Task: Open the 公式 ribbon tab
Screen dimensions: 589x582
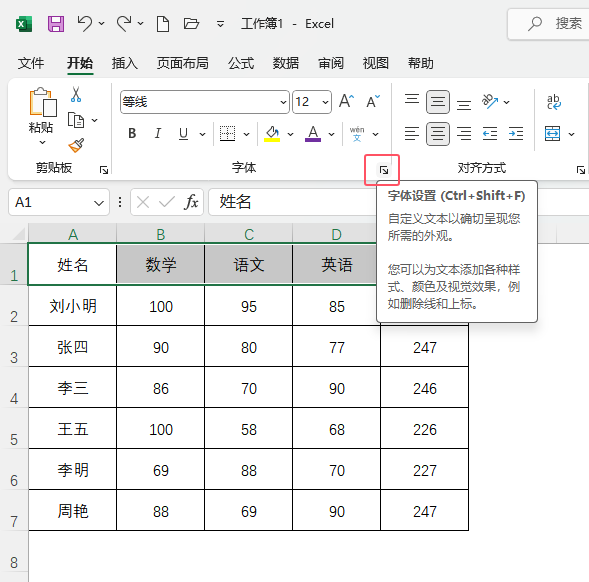Action: click(x=241, y=63)
